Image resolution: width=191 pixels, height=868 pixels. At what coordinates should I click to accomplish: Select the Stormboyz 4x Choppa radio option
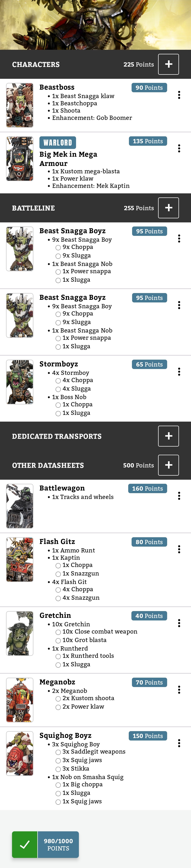click(58, 381)
